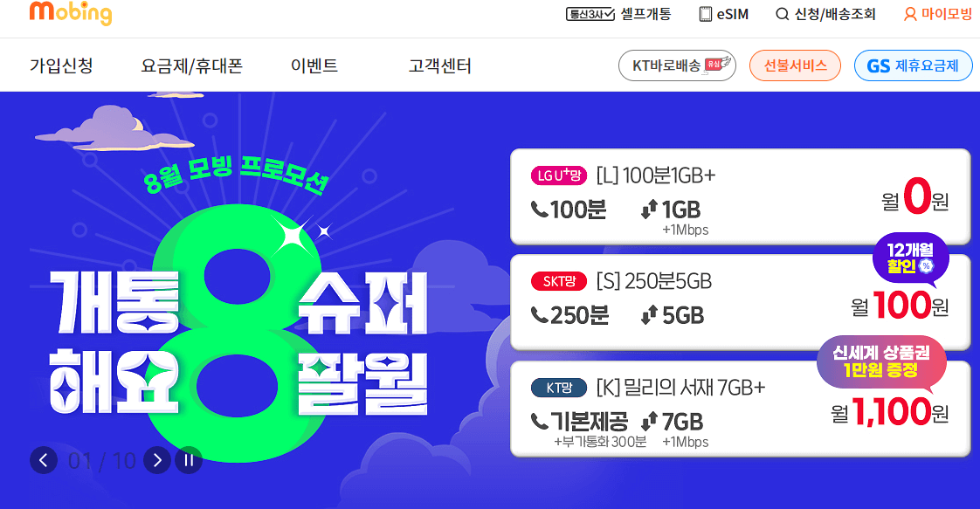Click the search magnifier icon for 신청/배송조회
The height and width of the screenshot is (509, 980).
click(782, 14)
